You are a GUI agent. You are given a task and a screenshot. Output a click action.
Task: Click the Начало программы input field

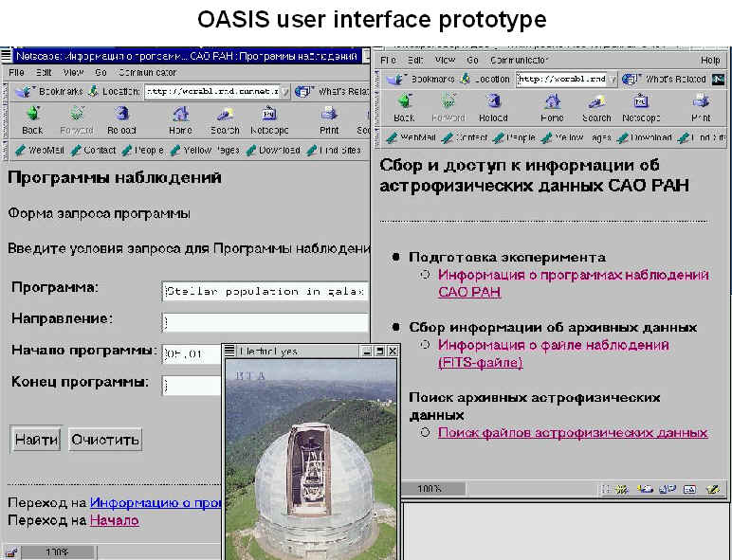[192, 354]
